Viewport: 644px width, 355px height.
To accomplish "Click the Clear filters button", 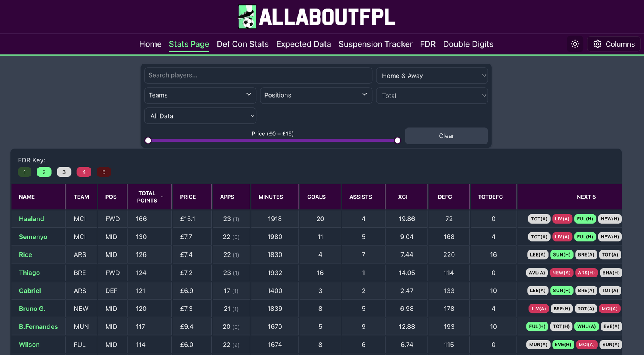I will [x=446, y=136].
